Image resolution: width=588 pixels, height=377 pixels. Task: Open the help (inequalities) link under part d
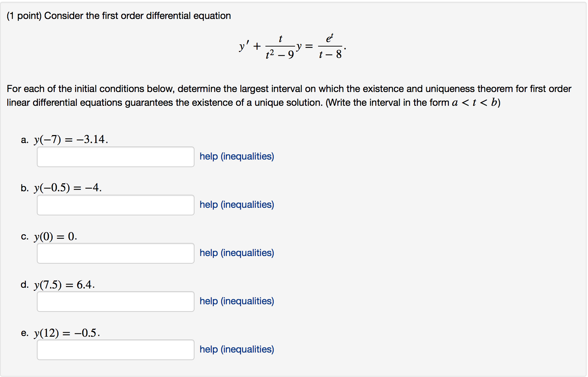[236, 301]
